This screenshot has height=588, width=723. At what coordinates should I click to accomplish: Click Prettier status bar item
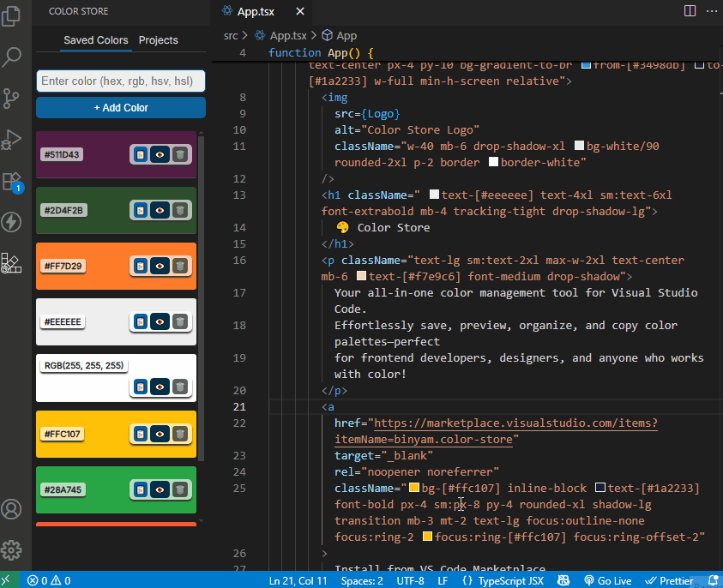tap(669, 580)
